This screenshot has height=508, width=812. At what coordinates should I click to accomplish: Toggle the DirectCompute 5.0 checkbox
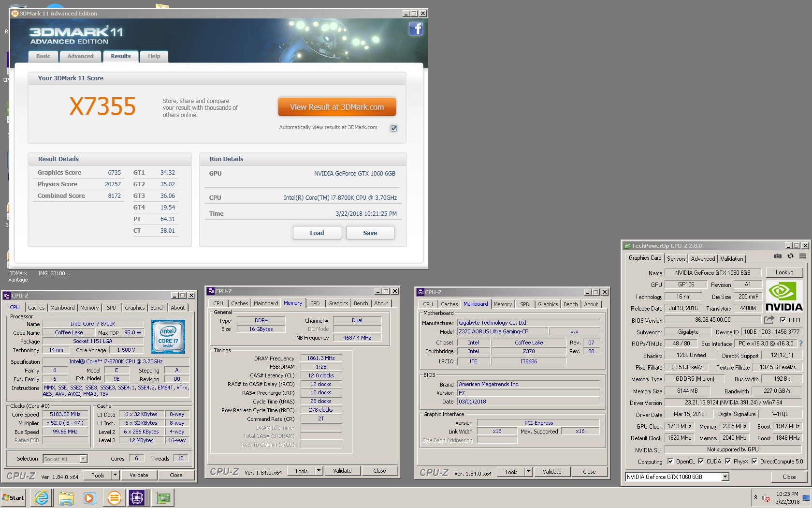pyautogui.click(x=754, y=462)
